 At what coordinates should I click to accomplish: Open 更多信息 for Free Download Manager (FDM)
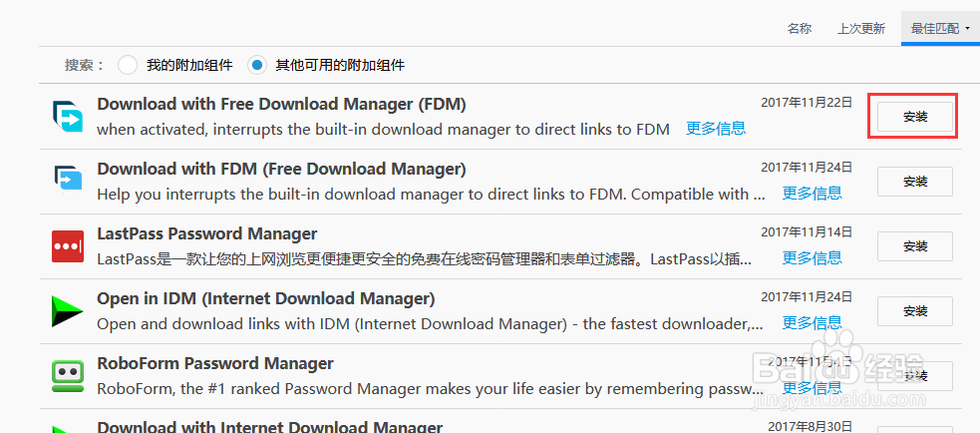point(716,129)
